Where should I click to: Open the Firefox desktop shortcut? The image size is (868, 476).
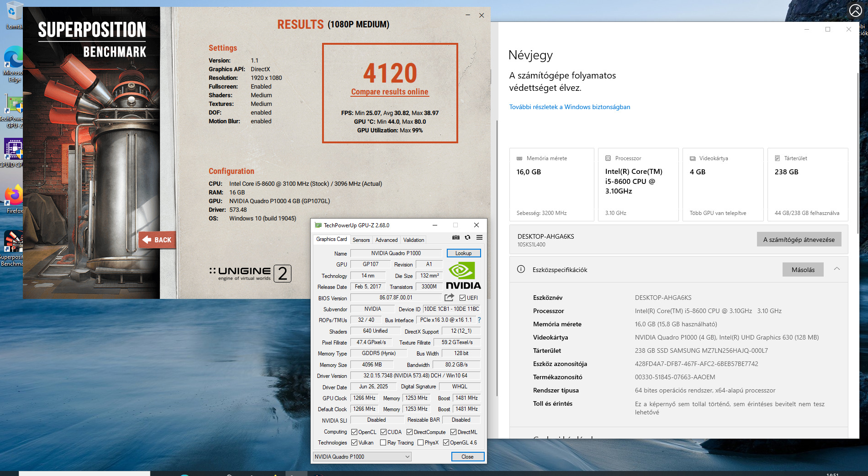(x=14, y=199)
